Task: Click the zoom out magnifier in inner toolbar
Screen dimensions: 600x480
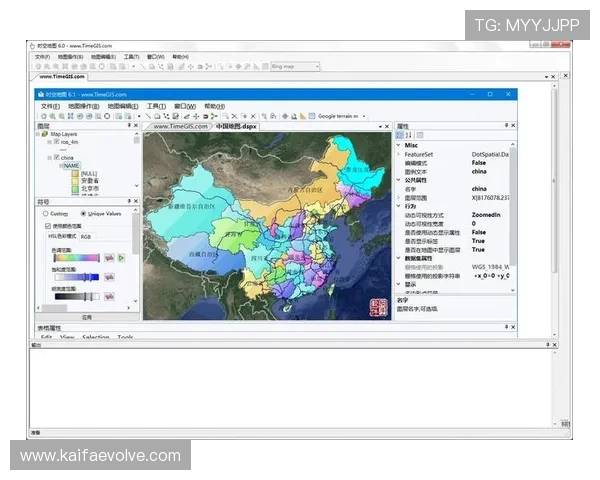Action: 61,116
